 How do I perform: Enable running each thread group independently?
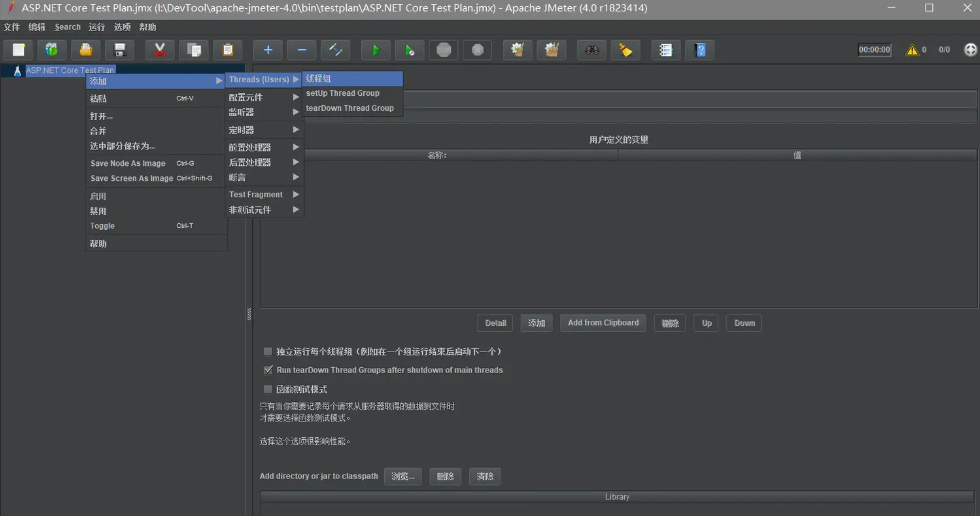pos(268,351)
